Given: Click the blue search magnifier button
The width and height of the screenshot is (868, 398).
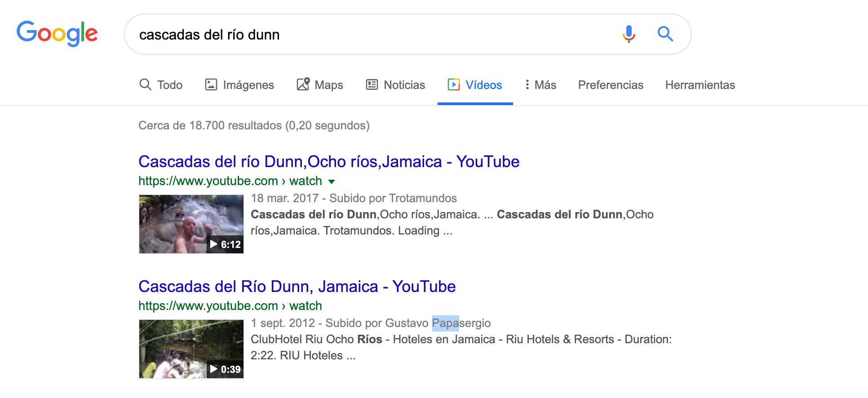Looking at the screenshot, I should click(665, 34).
